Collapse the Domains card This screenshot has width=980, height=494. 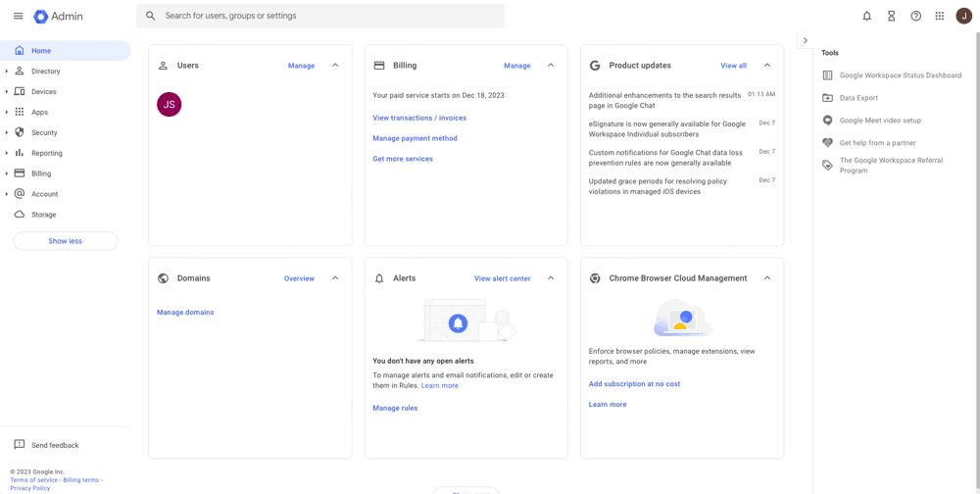(x=335, y=278)
